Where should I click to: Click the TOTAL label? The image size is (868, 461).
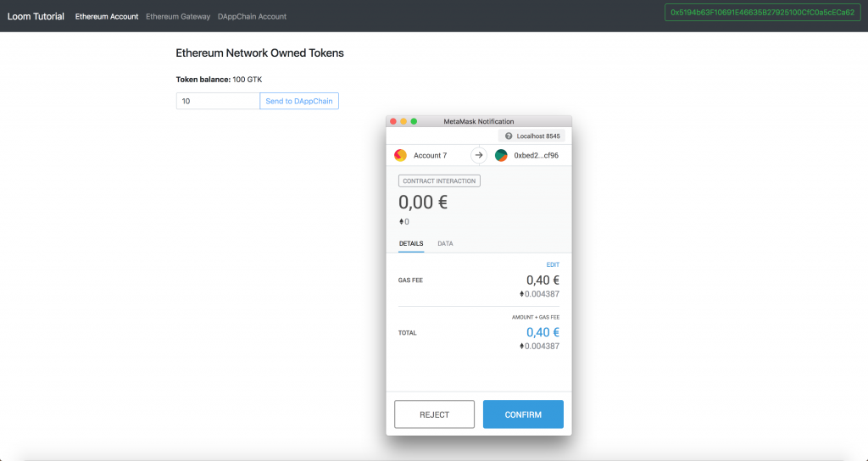(408, 333)
